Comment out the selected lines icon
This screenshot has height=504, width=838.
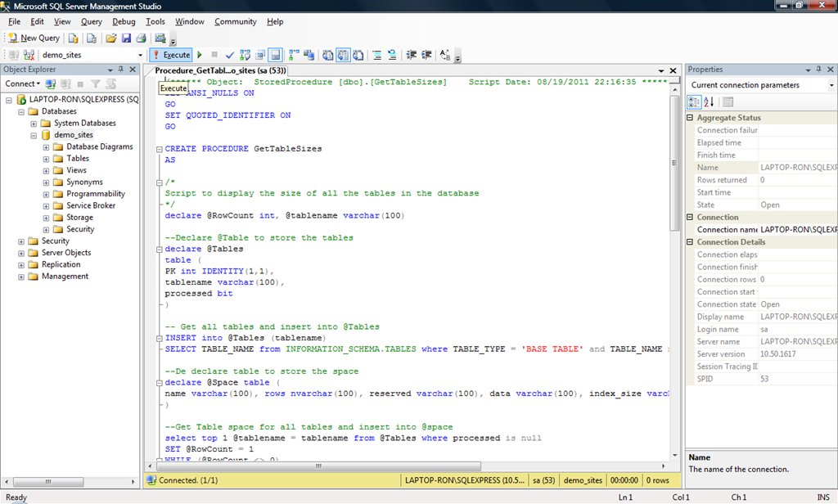click(377, 55)
